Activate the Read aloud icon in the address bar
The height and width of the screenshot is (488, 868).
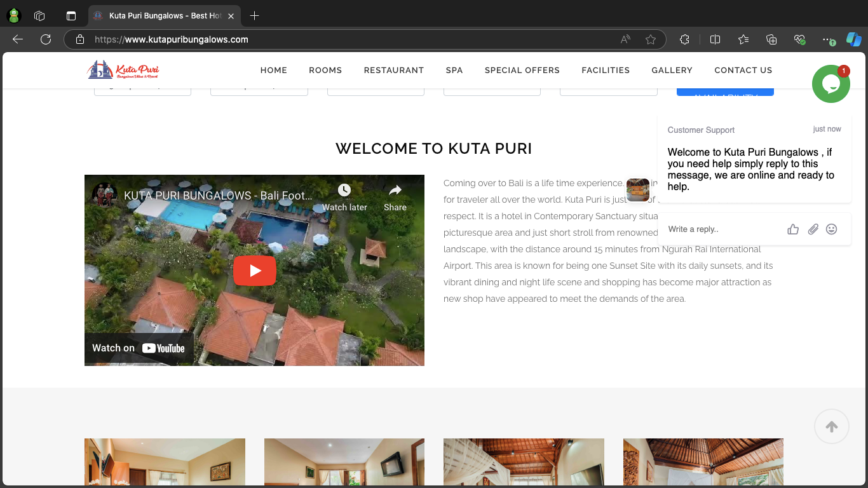click(626, 39)
